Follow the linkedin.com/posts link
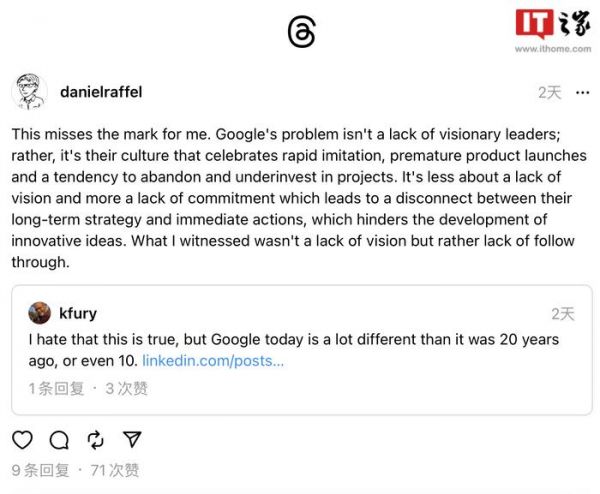Screen dimensions: 600x494 [x=213, y=360]
